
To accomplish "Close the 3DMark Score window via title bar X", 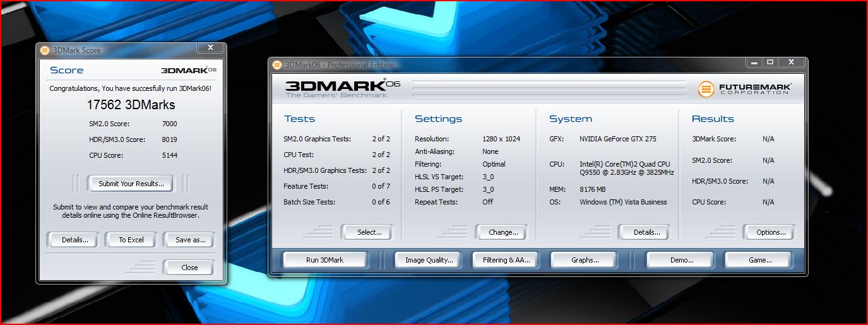I will 210,47.
